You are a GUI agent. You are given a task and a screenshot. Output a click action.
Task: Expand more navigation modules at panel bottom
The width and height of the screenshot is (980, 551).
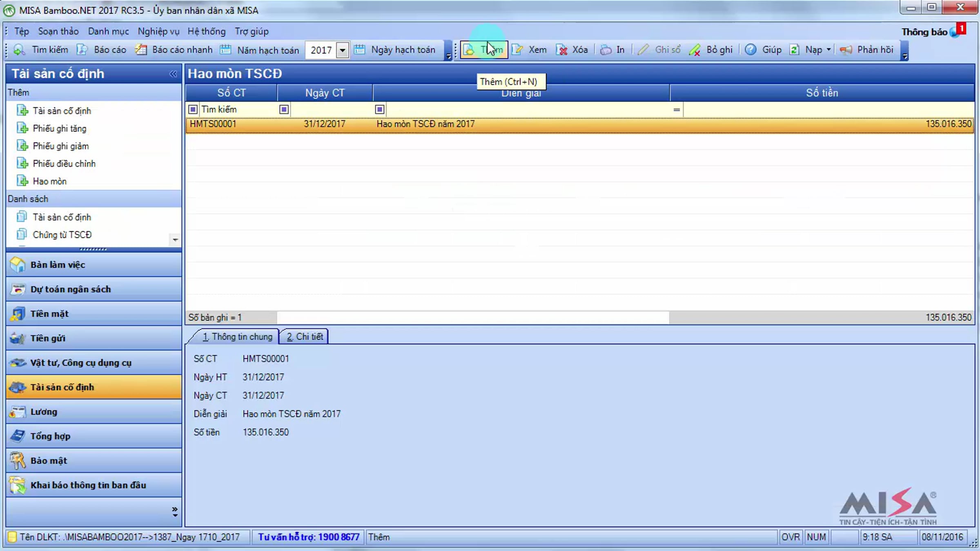click(x=175, y=512)
